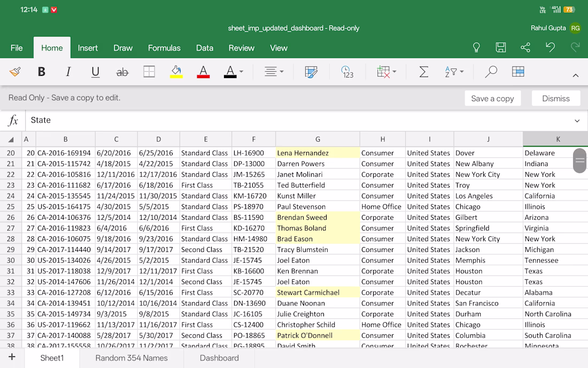Select the KM-16720 customer ID cell
Image resolution: width=588 pixels, height=368 pixels.
pos(253,196)
